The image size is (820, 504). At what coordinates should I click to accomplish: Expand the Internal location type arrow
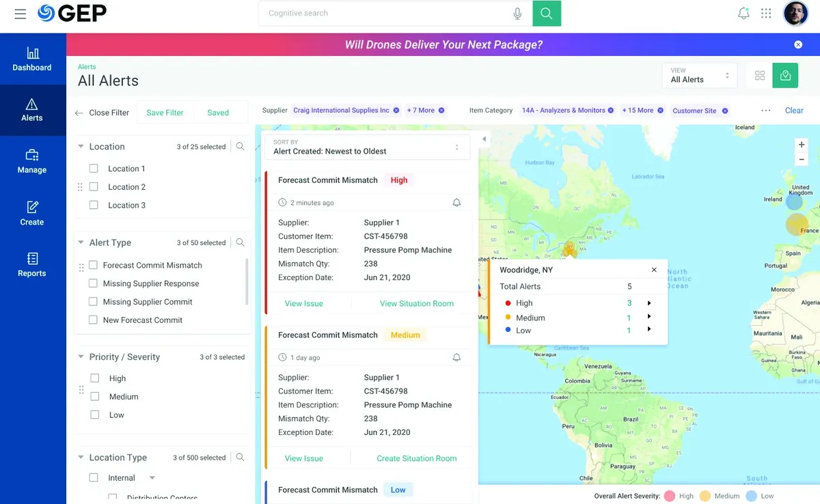click(152, 478)
